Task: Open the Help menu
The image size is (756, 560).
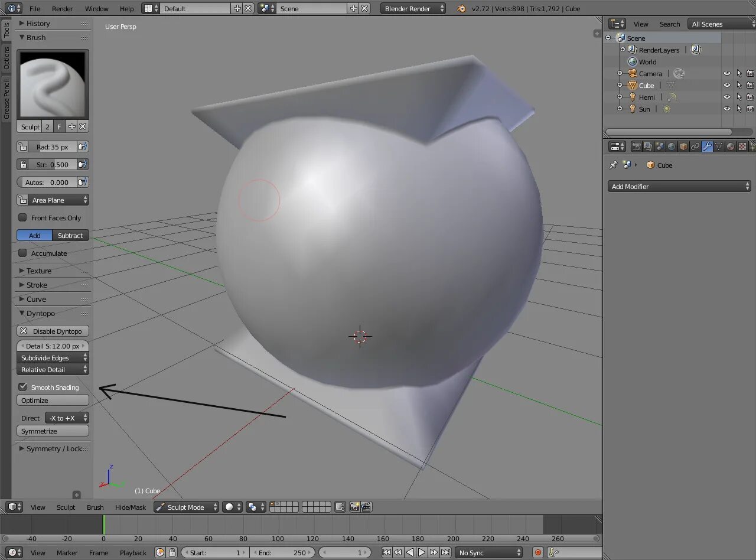Action: (126, 8)
